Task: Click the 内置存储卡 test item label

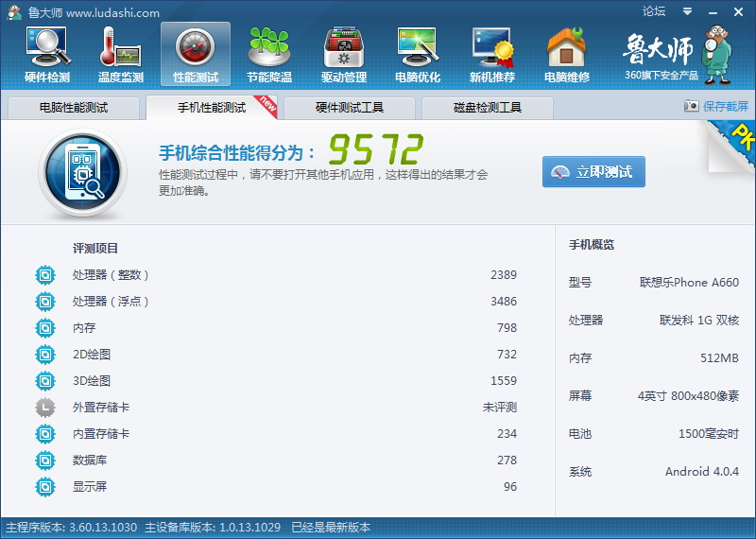Action: click(x=101, y=434)
